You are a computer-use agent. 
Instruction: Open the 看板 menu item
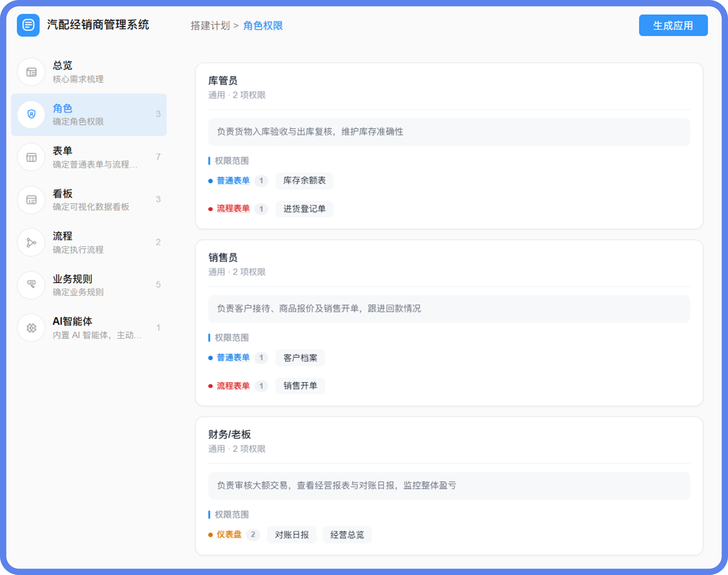89,200
